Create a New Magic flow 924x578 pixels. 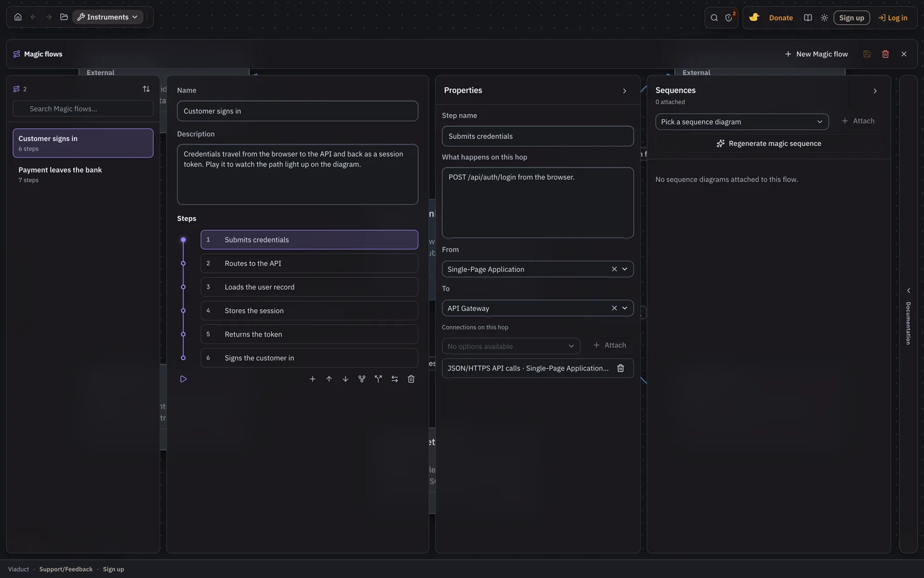(816, 54)
